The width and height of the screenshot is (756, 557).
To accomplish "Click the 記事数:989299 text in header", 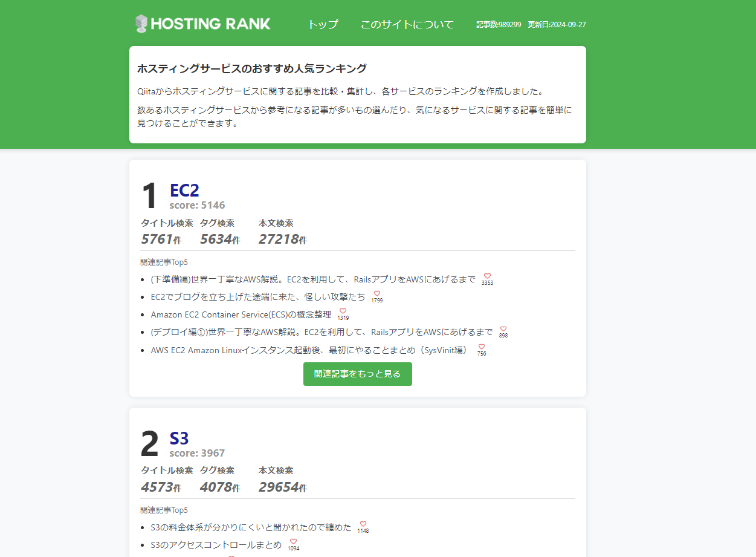I will pyautogui.click(x=499, y=25).
